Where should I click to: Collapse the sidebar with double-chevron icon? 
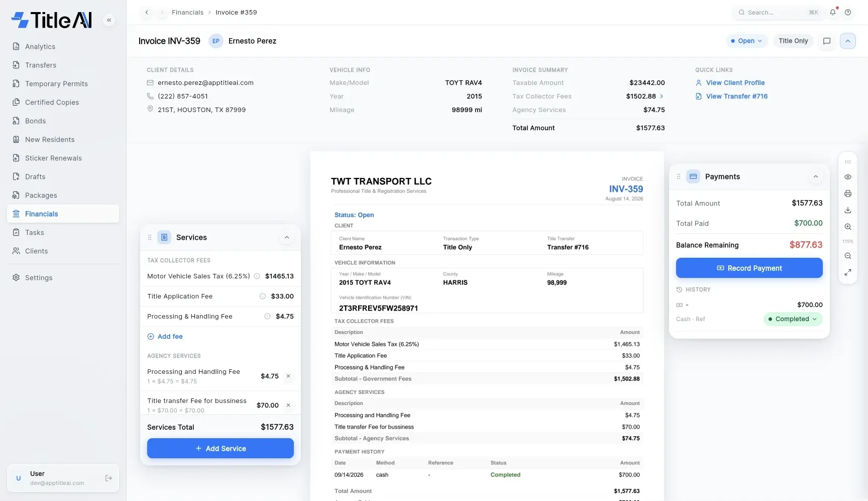[109, 20]
